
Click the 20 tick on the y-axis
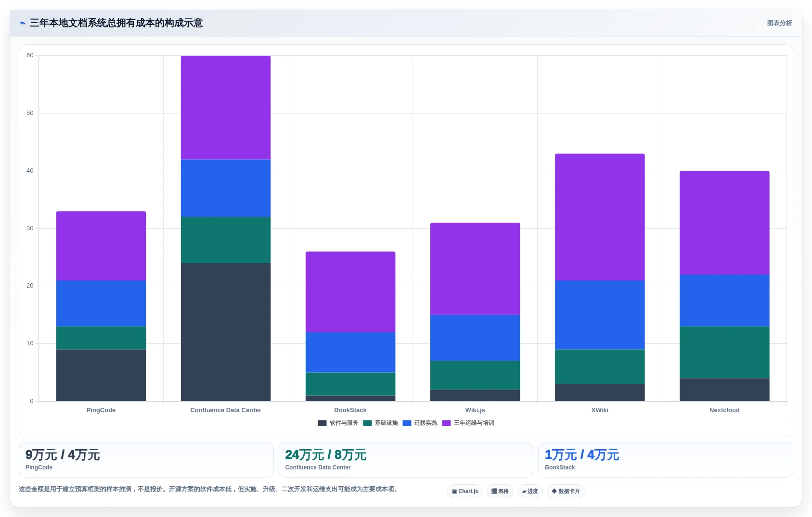click(x=30, y=286)
